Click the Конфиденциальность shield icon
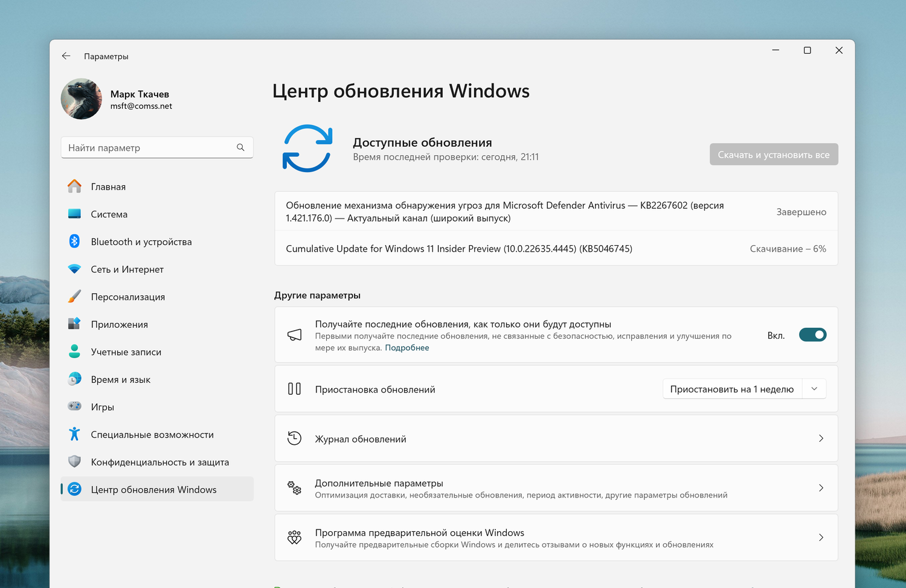Screen dimensions: 906x588 pos(74,462)
